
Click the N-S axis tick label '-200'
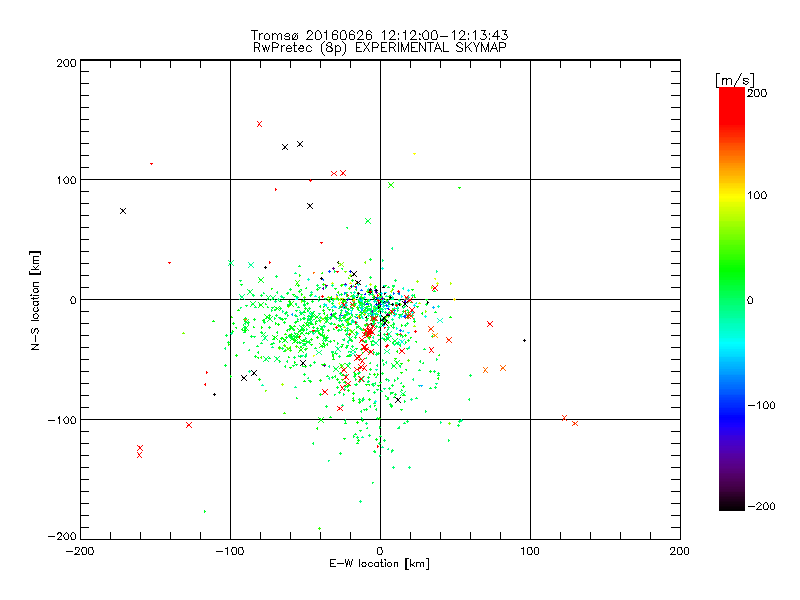coord(62,536)
